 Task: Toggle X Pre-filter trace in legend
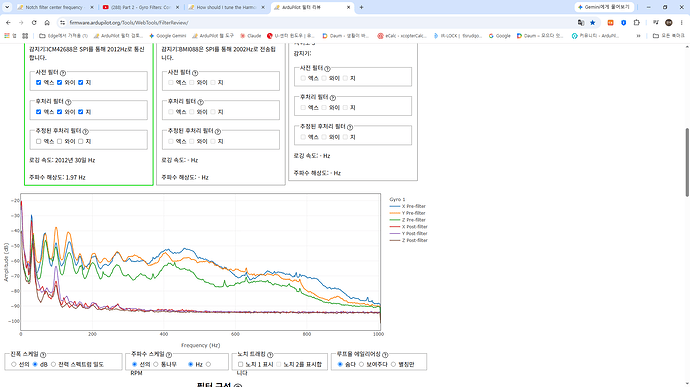pyautogui.click(x=407, y=206)
